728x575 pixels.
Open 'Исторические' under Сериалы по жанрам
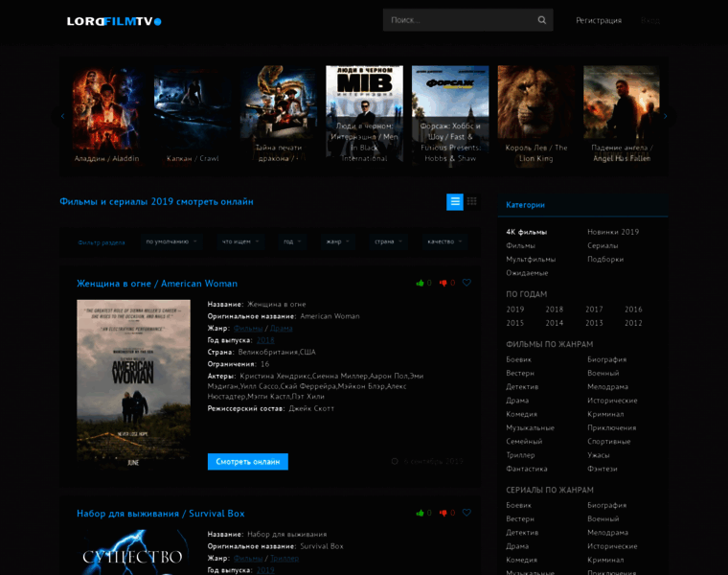click(612, 546)
